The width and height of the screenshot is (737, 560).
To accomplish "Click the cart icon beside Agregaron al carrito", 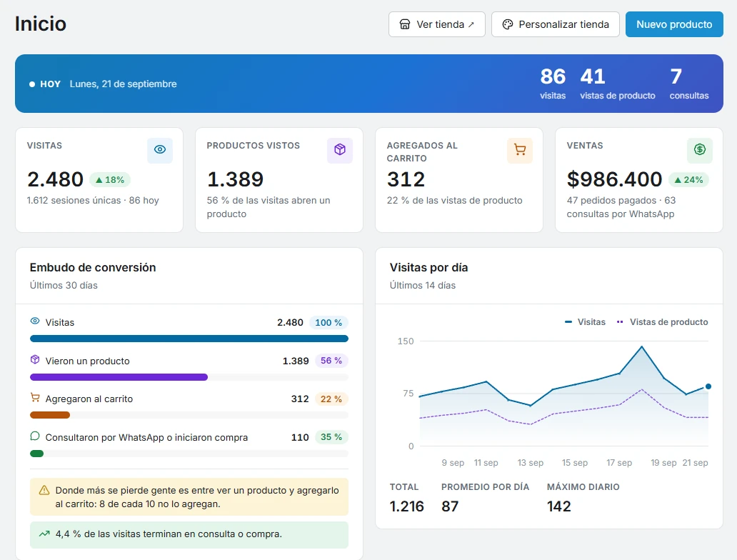I will point(35,398).
